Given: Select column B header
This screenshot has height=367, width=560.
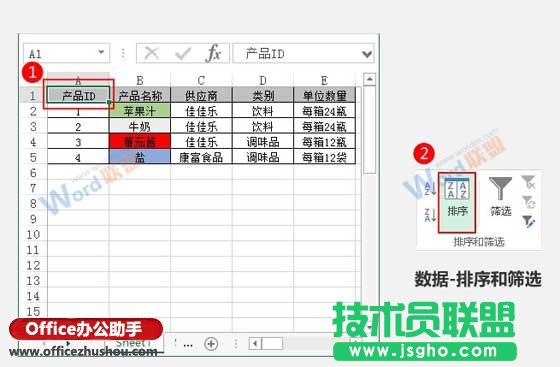Looking at the screenshot, I should pos(140,80).
